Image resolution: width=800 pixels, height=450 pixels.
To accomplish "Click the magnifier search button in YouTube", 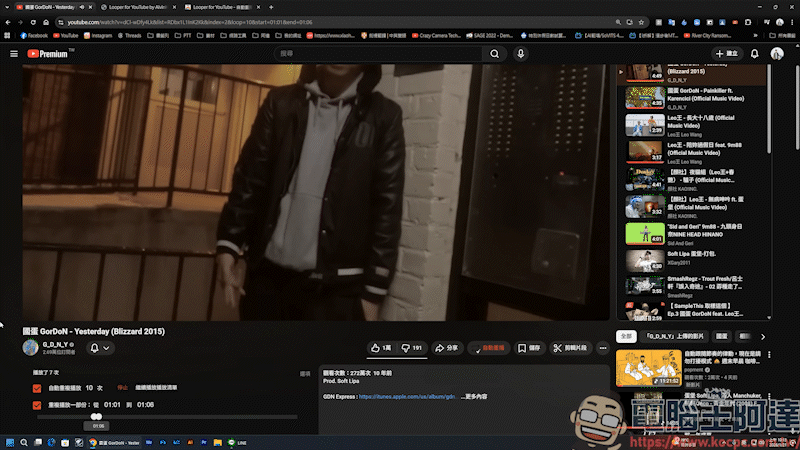I will [494, 54].
